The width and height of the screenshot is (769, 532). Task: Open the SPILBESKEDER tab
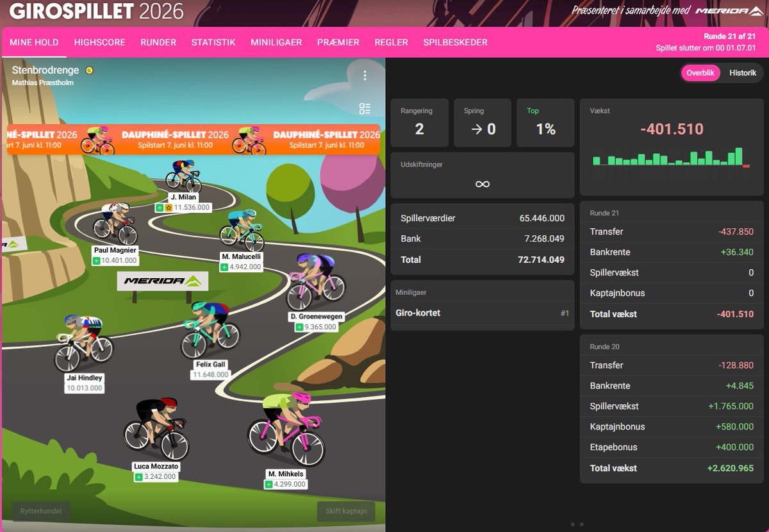(x=455, y=42)
